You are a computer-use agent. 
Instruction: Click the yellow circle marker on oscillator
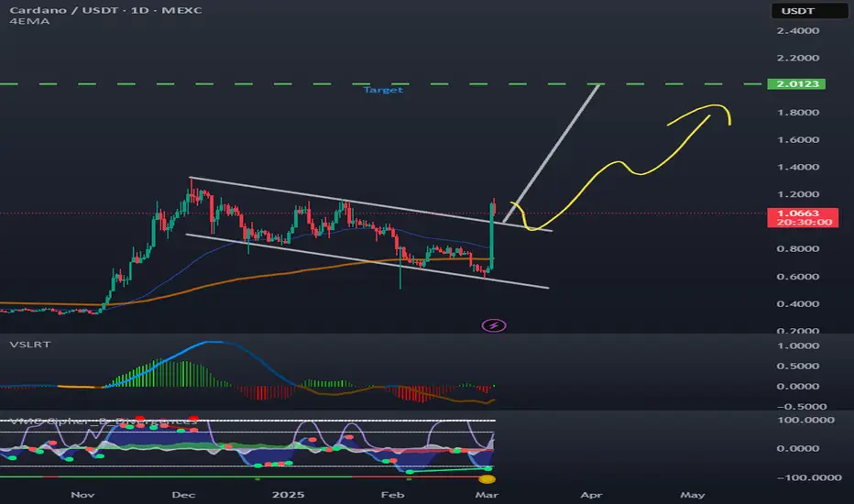[487, 479]
